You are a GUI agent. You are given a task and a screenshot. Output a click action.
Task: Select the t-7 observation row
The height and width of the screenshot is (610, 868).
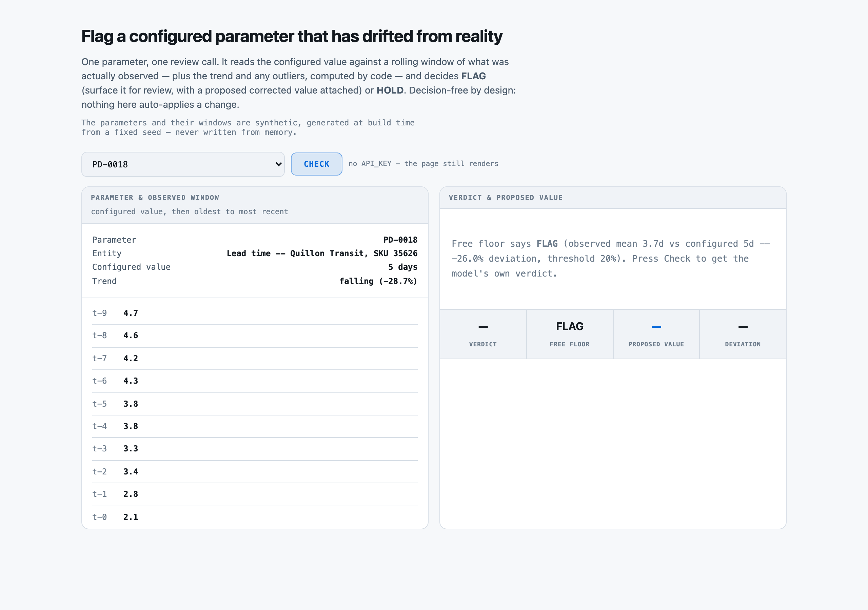(255, 358)
